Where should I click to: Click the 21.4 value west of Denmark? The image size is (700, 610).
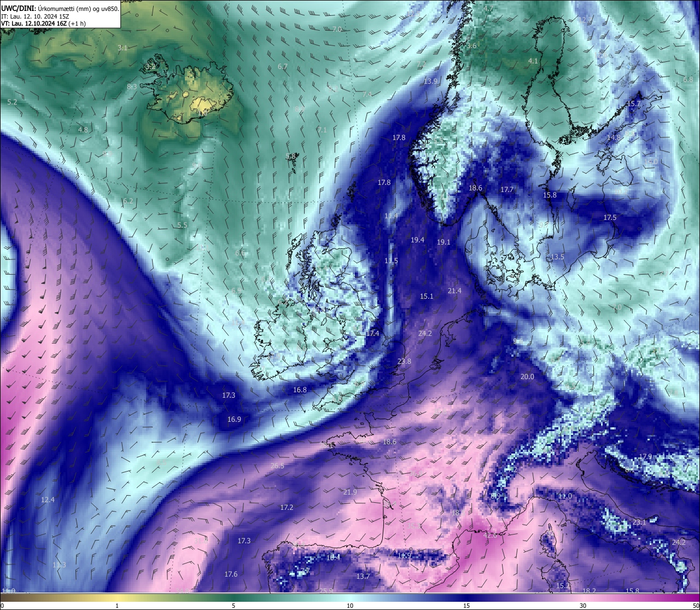click(x=454, y=291)
